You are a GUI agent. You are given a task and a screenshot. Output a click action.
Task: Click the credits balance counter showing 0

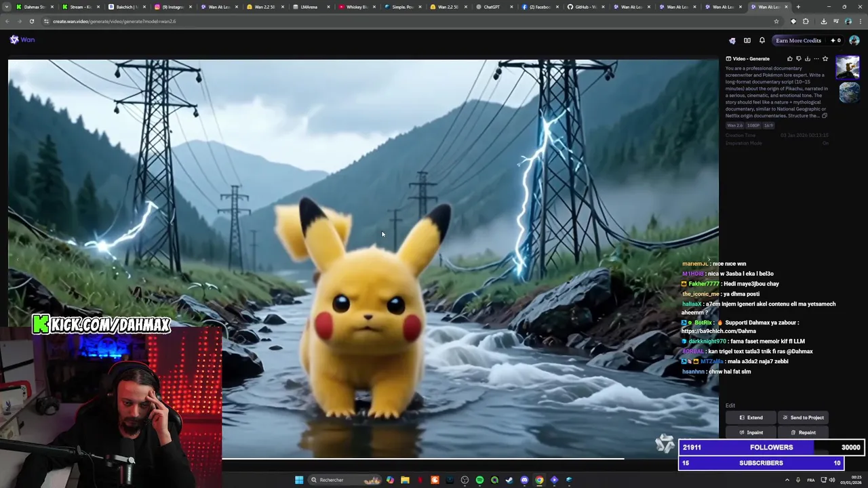[835, 40]
